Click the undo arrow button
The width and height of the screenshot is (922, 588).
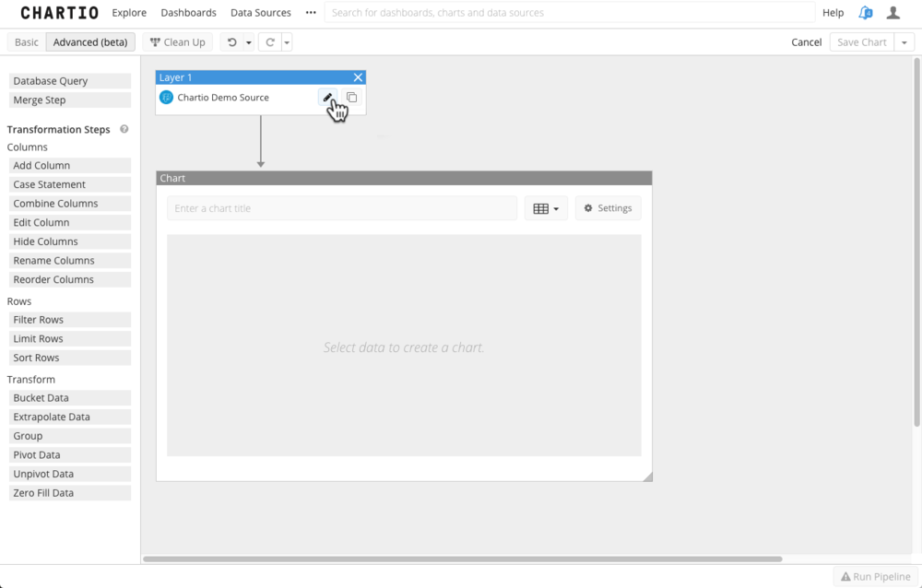click(231, 42)
